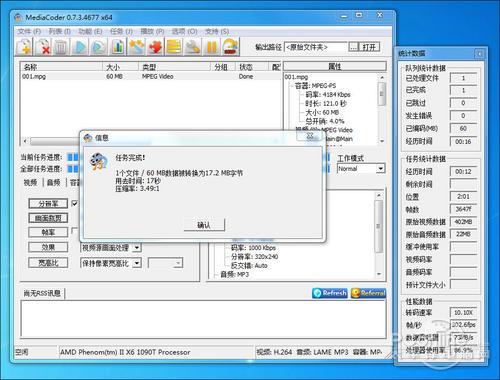Click the 输出路径 output path field
Image resolution: width=500 pixels, height=380 pixels.
(x=316, y=47)
